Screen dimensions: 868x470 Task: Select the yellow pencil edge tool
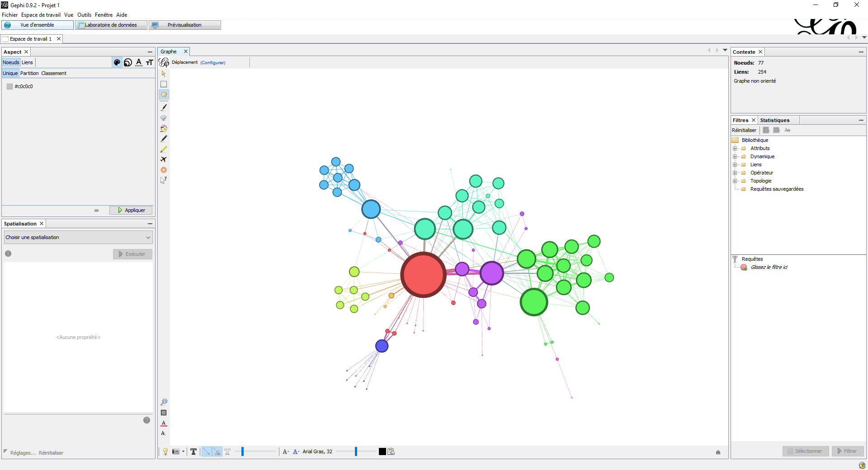(164, 149)
